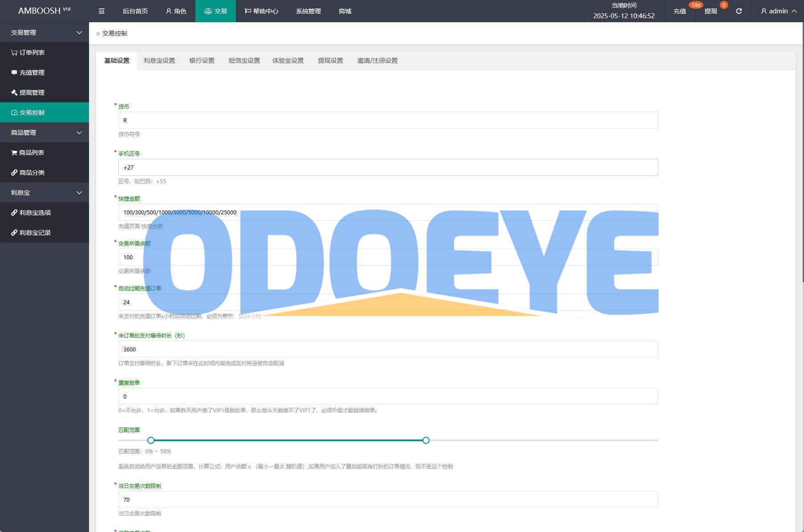Select 交易控制 in the sidebar
The height and width of the screenshot is (532, 804).
tap(45, 113)
